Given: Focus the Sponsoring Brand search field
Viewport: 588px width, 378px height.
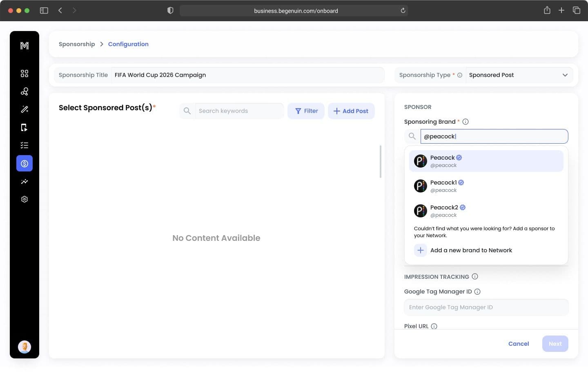Looking at the screenshot, I should pyautogui.click(x=494, y=136).
